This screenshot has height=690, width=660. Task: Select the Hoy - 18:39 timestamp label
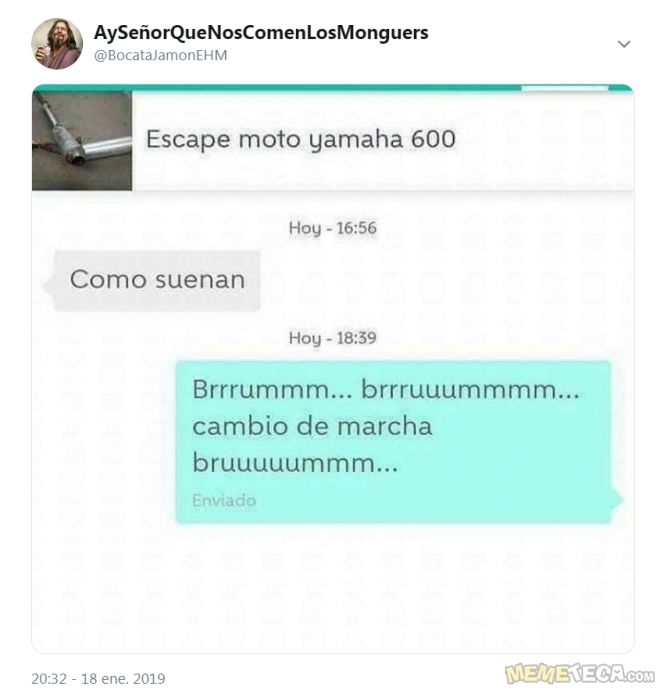click(x=333, y=338)
